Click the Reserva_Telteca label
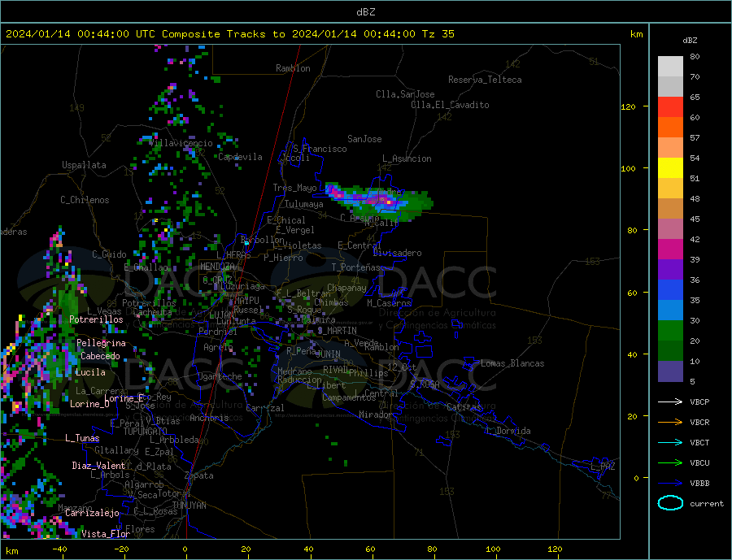The height and width of the screenshot is (560, 732). (485, 80)
